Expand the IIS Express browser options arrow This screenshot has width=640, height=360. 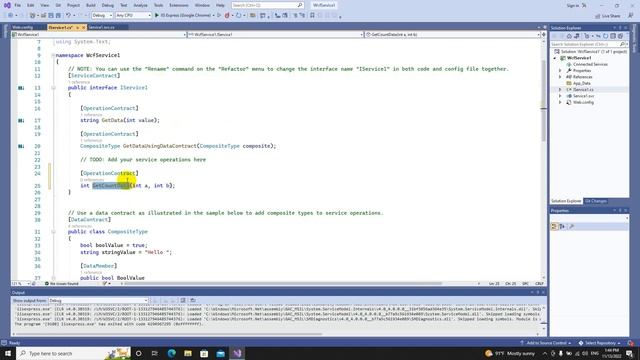click(x=213, y=16)
